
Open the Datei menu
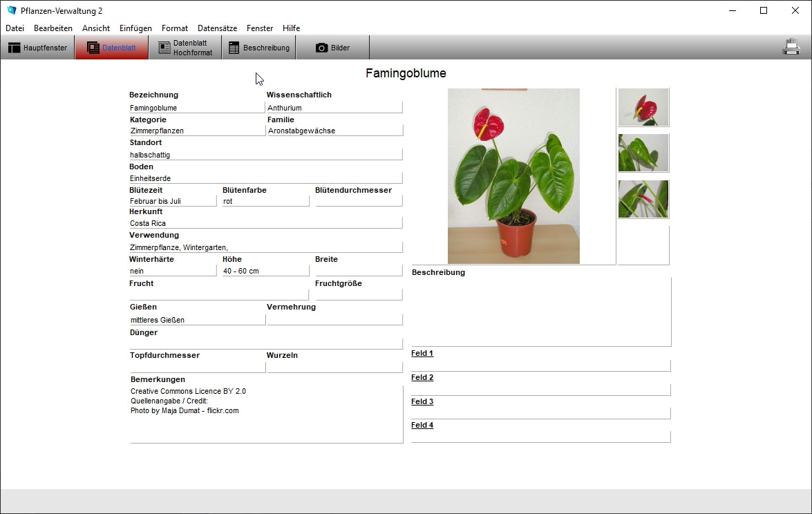pyautogui.click(x=15, y=28)
